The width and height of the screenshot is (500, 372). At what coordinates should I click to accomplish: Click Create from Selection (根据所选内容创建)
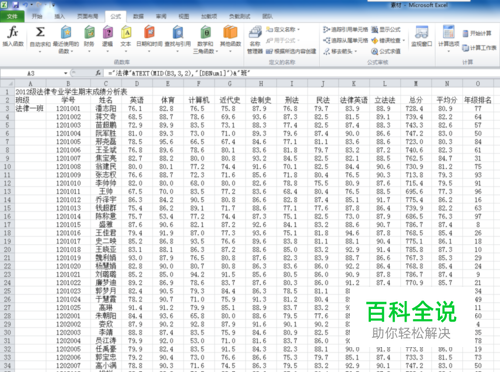click(291, 51)
